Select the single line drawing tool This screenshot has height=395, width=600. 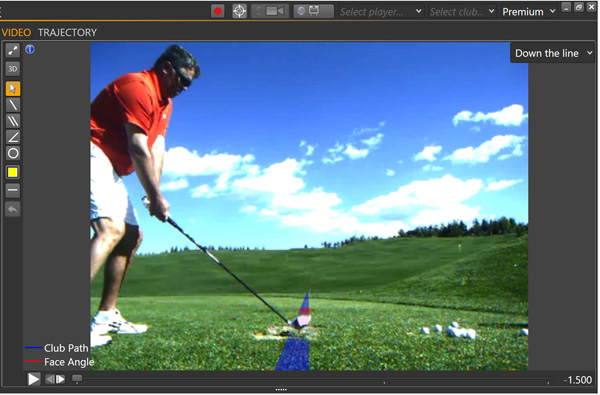point(13,105)
